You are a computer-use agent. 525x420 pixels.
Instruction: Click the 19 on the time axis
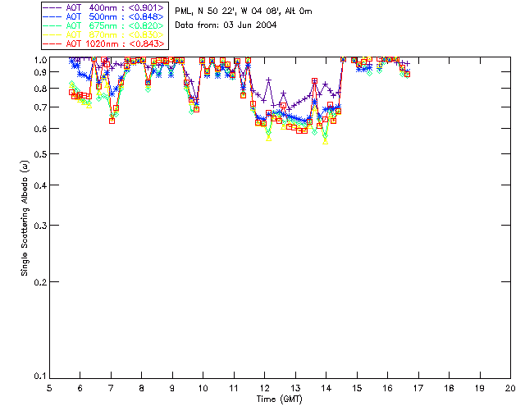[480, 388]
